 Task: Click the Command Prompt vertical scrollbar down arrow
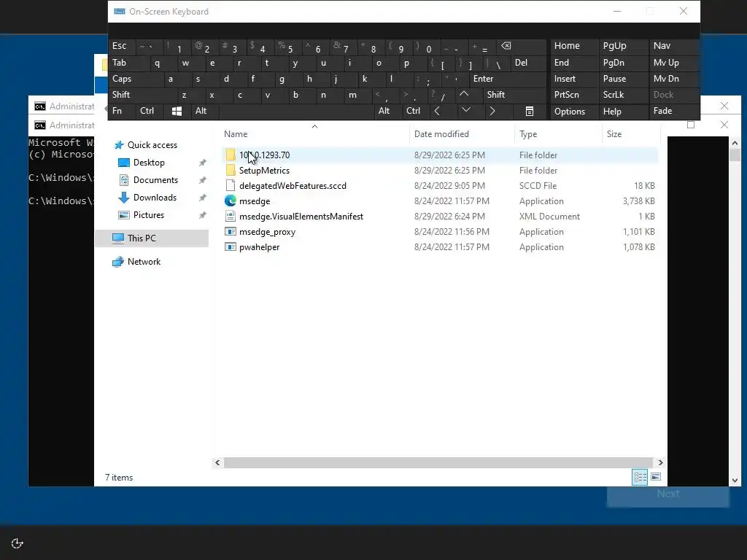(734, 481)
